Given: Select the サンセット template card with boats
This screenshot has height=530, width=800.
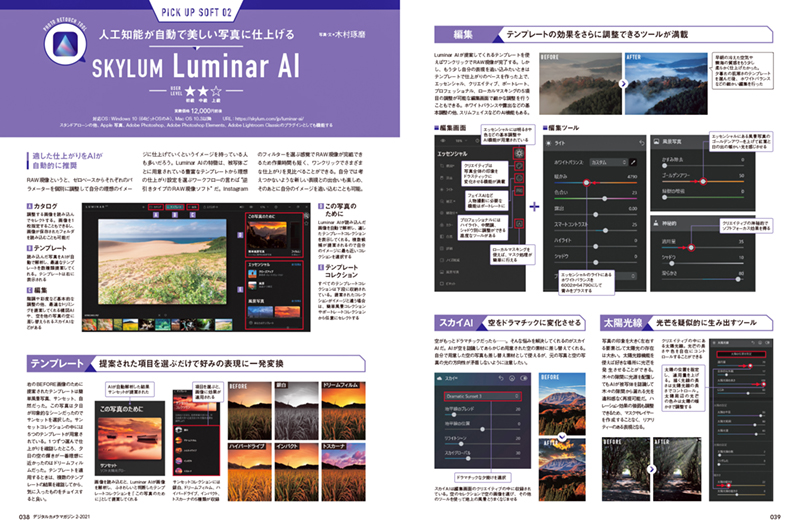Looking at the screenshot, I should [130, 439].
